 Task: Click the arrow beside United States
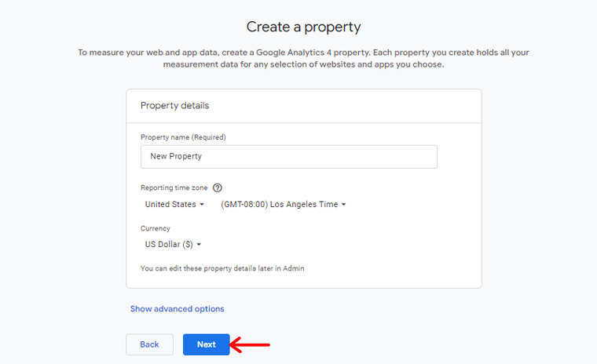coord(202,205)
